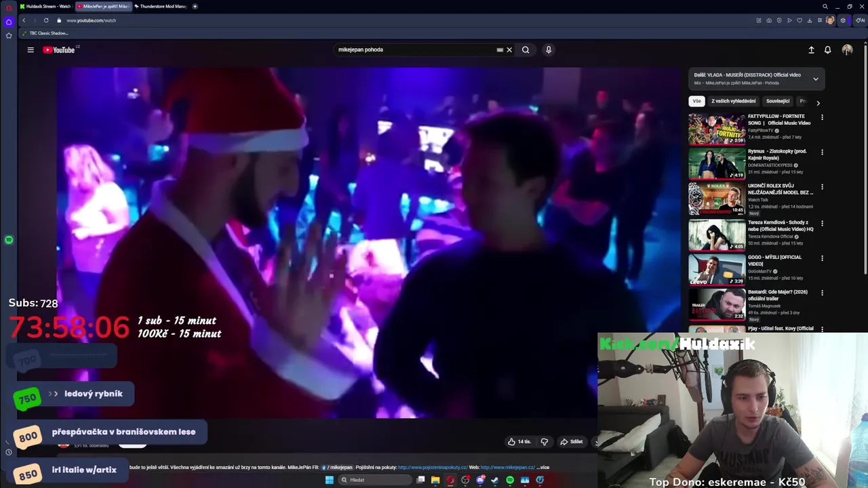Open Windows Start menu
The image size is (868, 488).
330,480
